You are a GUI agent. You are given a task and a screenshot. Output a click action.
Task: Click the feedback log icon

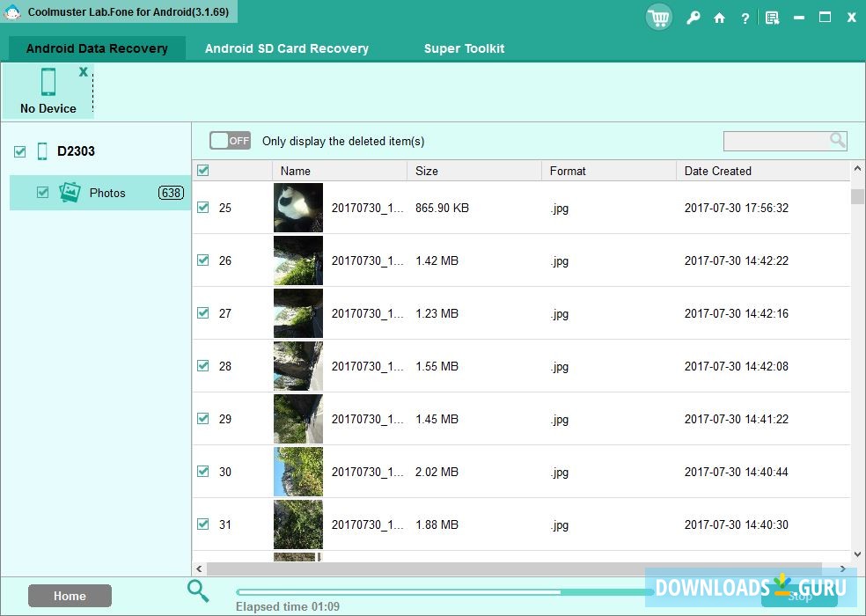tap(772, 18)
